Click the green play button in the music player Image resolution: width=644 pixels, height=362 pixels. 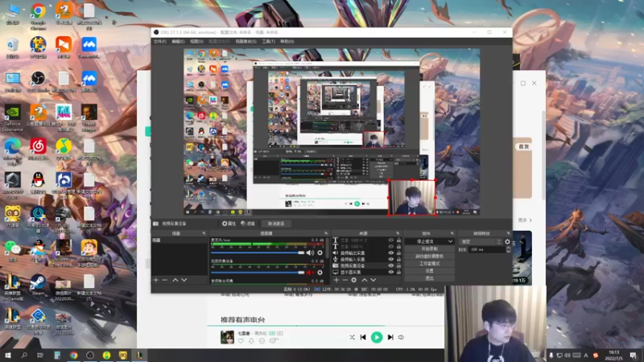[x=376, y=337]
